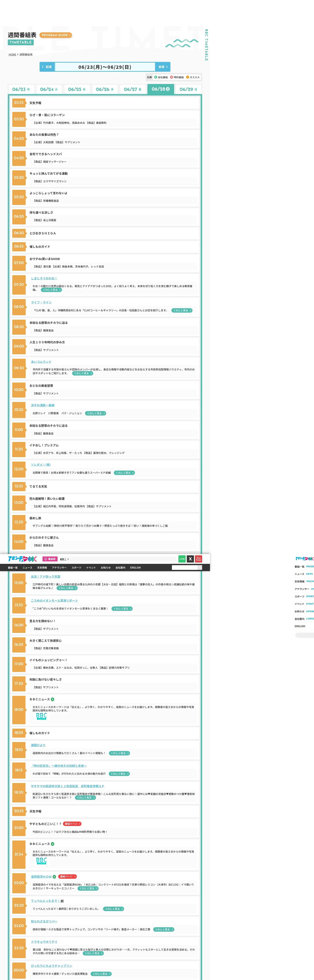Image resolution: width=314 pixels, height=980 pixels.
Task: Switch to the 06/29 Sunday tab
Action: [189, 89]
